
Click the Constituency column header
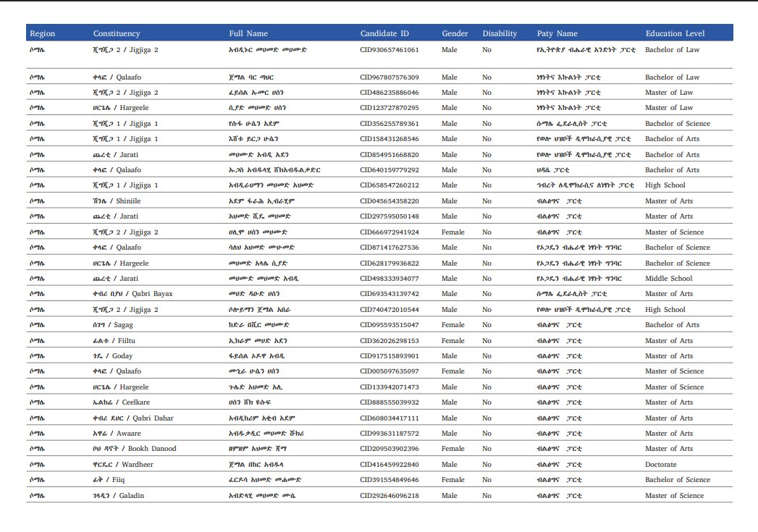(117, 33)
